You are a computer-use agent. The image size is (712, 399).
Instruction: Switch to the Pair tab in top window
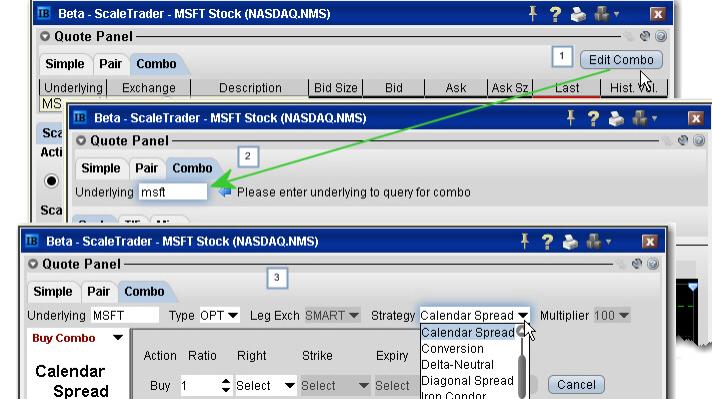(x=110, y=64)
